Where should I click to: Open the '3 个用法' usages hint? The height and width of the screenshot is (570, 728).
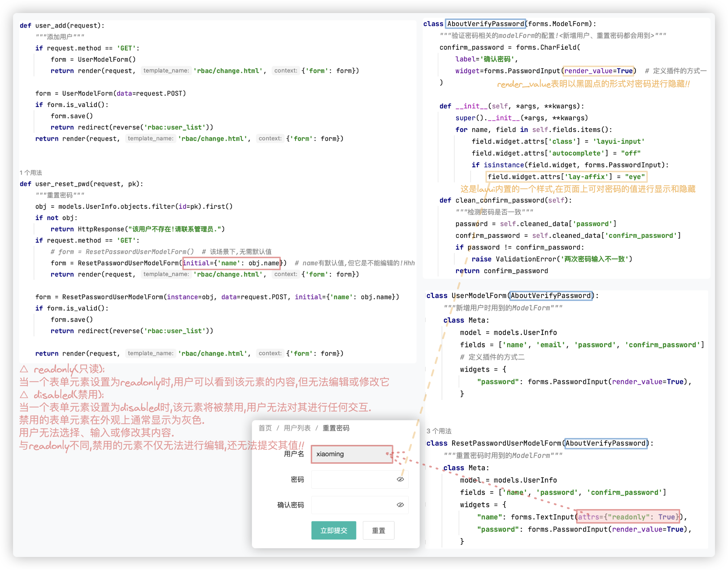(x=439, y=431)
